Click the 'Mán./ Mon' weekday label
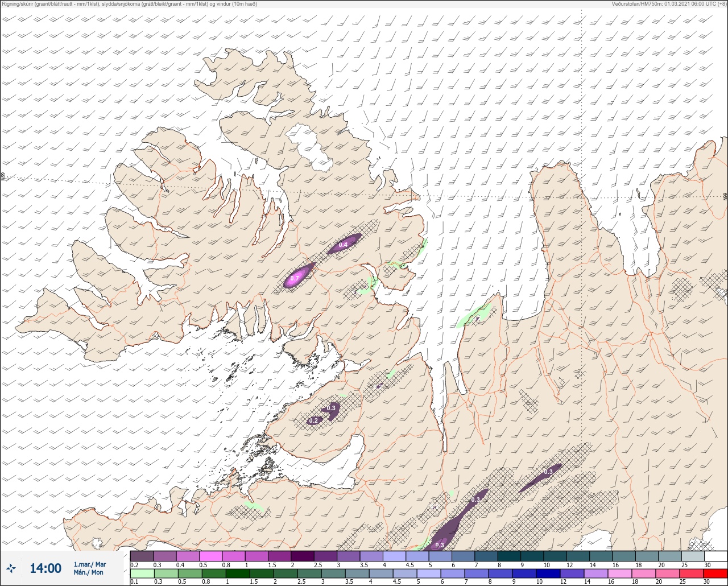The width and height of the screenshot is (728, 586). pyautogui.click(x=88, y=572)
